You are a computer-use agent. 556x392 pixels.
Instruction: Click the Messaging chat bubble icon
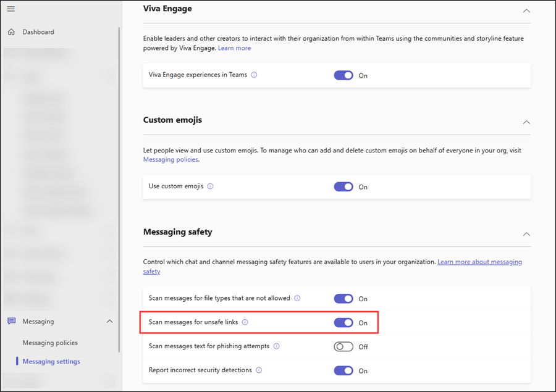11,322
